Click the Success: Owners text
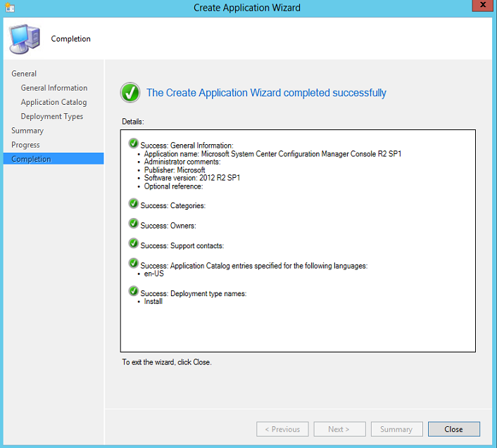 coord(168,226)
